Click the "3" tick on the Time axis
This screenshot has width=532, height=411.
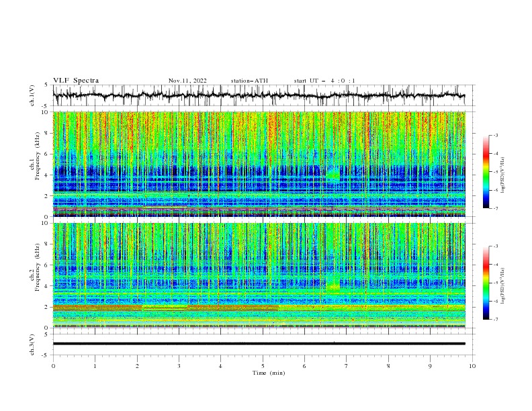(179, 366)
